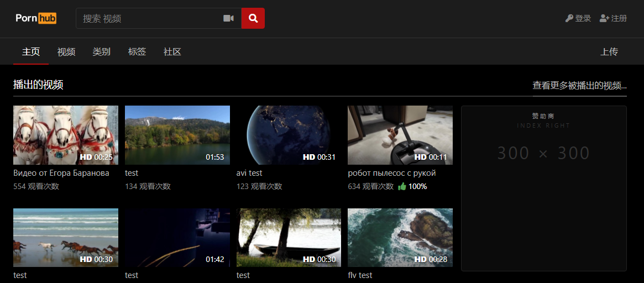Screen dimensions: 644x283
Task: Open the 类别 navigation tab
Action: [102, 52]
